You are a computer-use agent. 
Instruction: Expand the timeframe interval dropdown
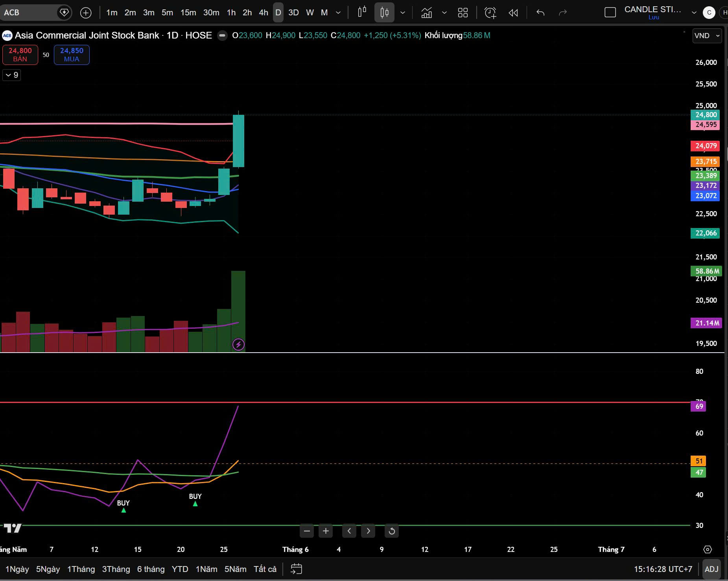coord(338,13)
